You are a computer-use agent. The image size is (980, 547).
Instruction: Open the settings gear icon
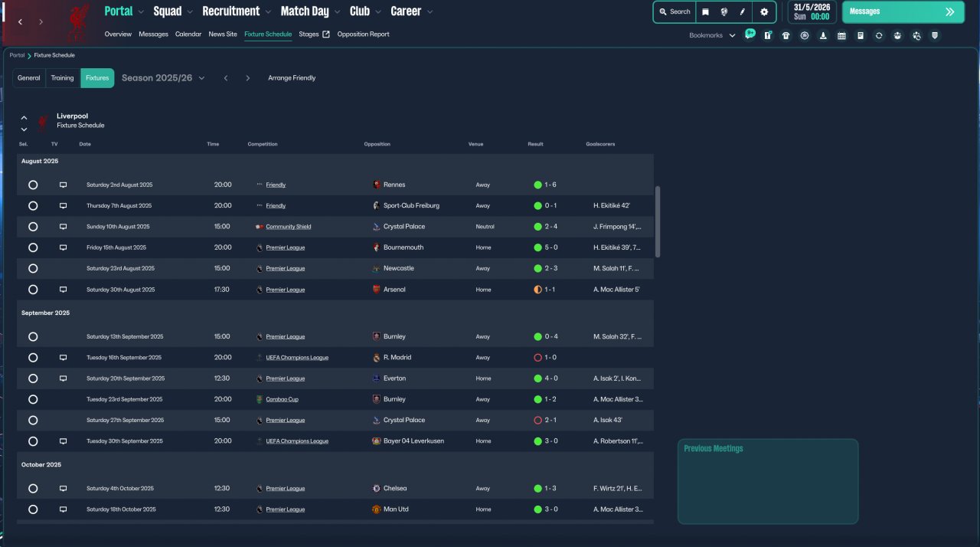click(764, 12)
